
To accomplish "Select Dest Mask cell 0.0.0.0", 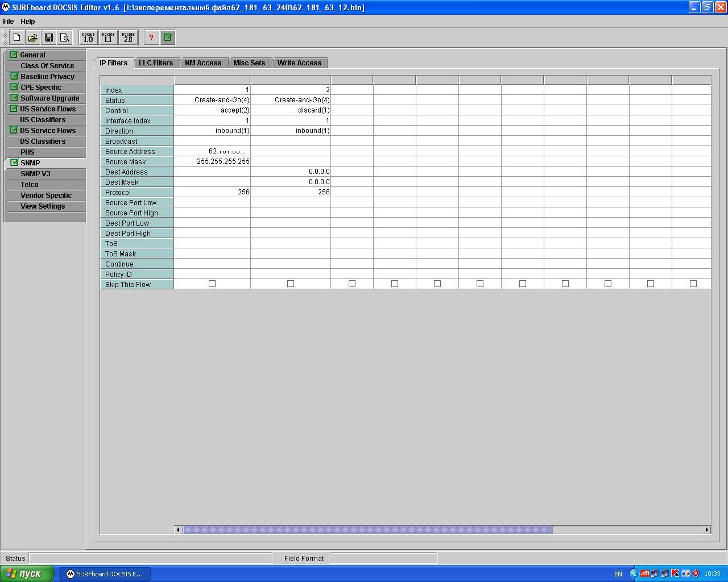I will (291, 182).
